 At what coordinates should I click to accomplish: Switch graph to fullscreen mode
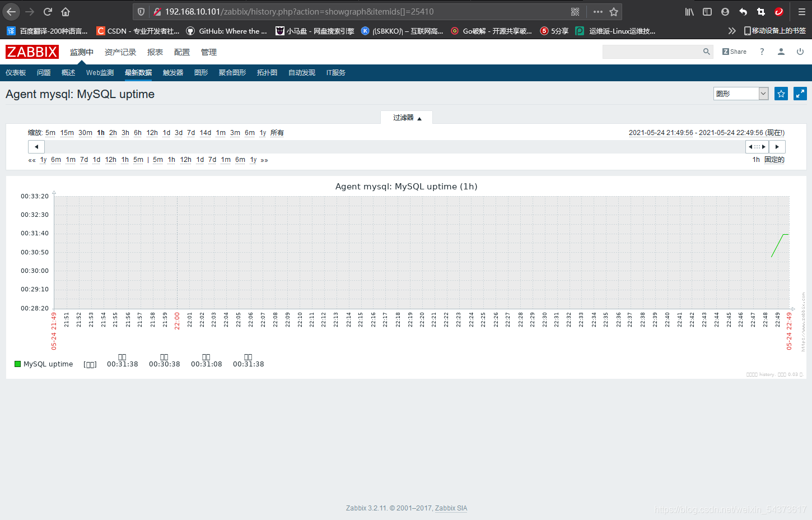pyautogui.click(x=800, y=94)
